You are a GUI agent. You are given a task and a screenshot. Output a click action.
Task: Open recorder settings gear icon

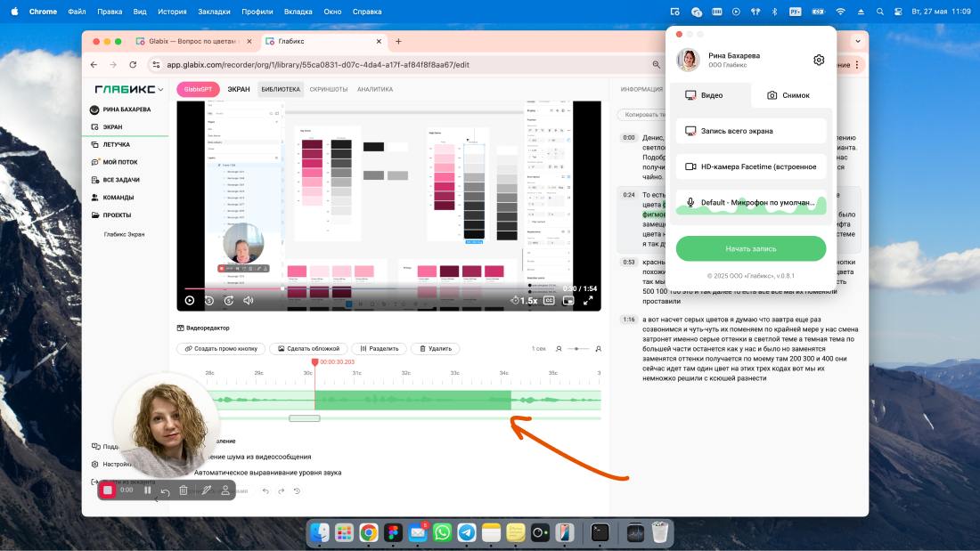pos(819,60)
